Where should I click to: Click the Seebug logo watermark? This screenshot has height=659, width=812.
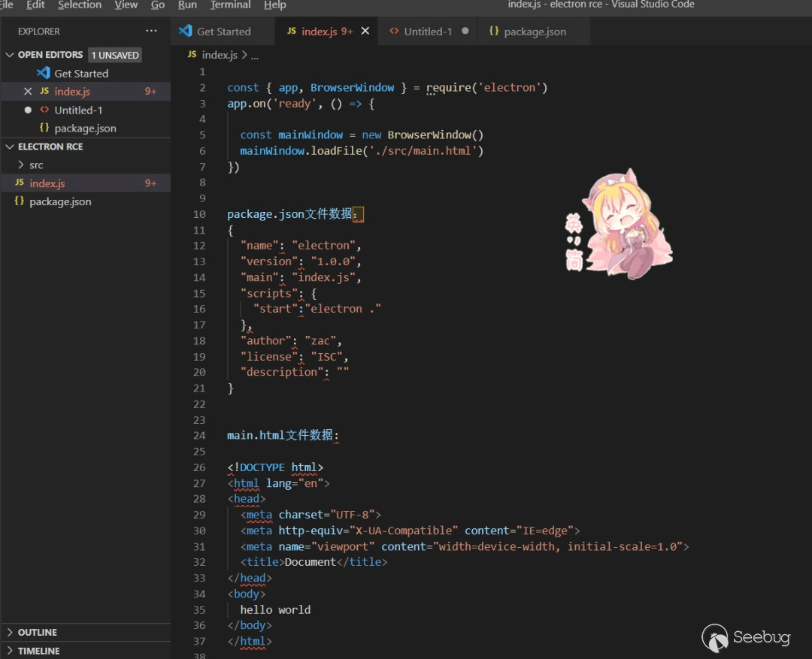pos(747,638)
